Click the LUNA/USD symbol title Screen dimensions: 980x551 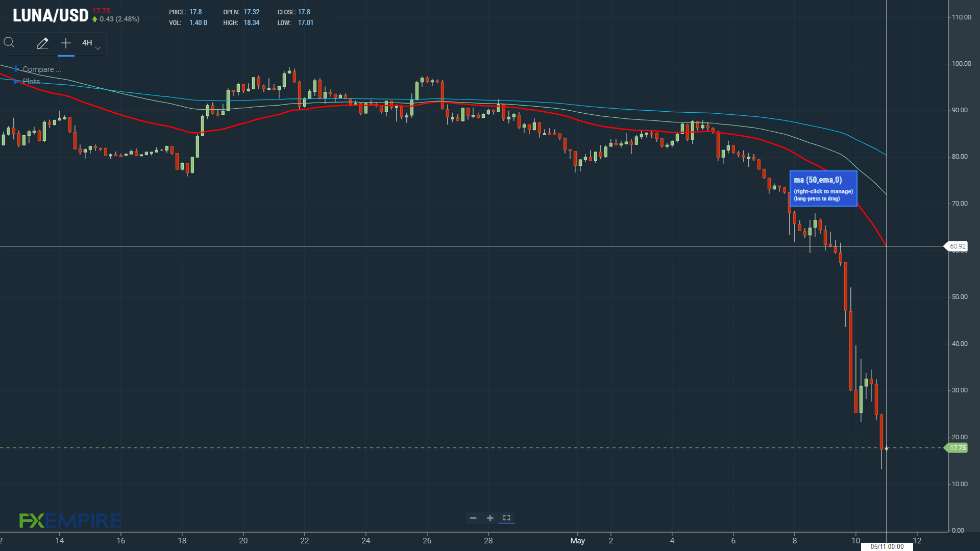(x=51, y=16)
